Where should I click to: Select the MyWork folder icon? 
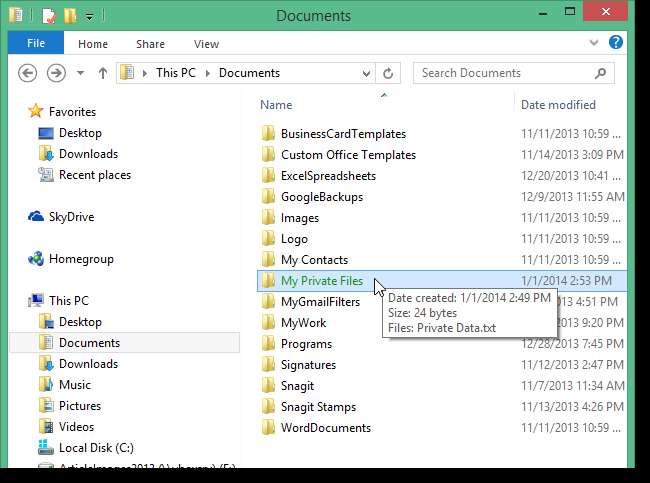[x=268, y=323]
